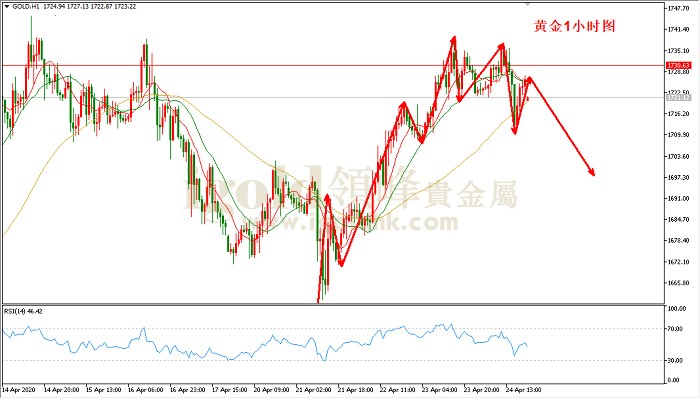Click the grey 1721.12 current price tag

click(678, 97)
